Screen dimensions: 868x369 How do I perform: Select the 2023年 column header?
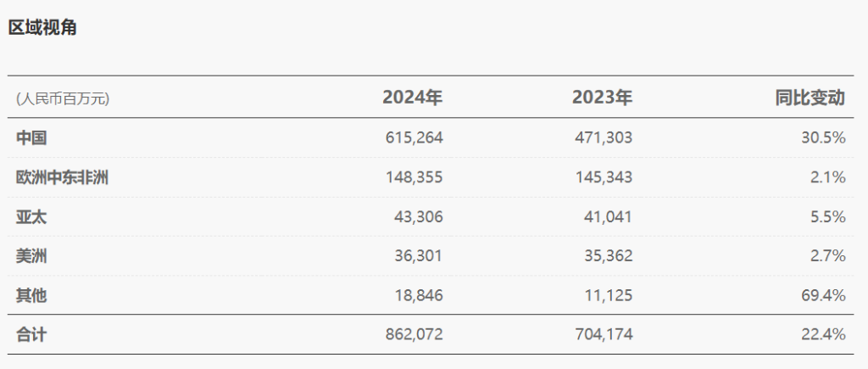(x=603, y=98)
